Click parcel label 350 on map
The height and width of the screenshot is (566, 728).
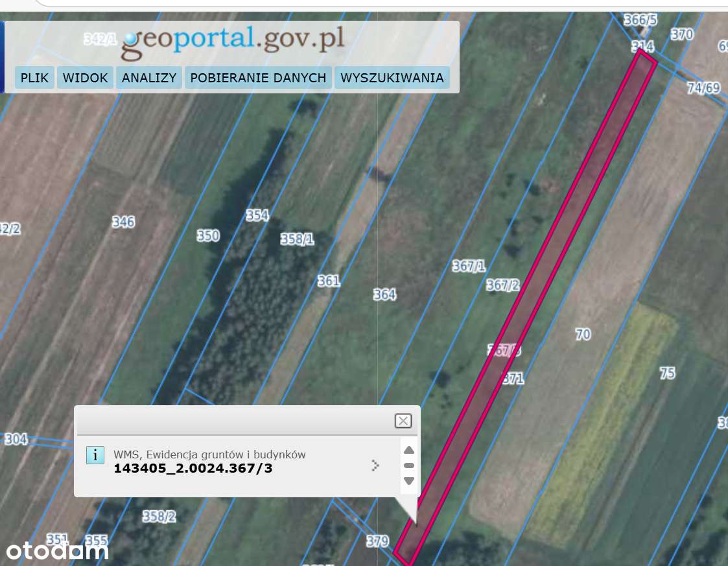(x=208, y=236)
